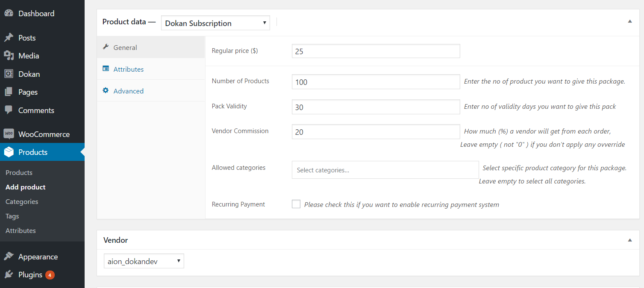
Task: Go to the Products submenu link
Action: 19,172
